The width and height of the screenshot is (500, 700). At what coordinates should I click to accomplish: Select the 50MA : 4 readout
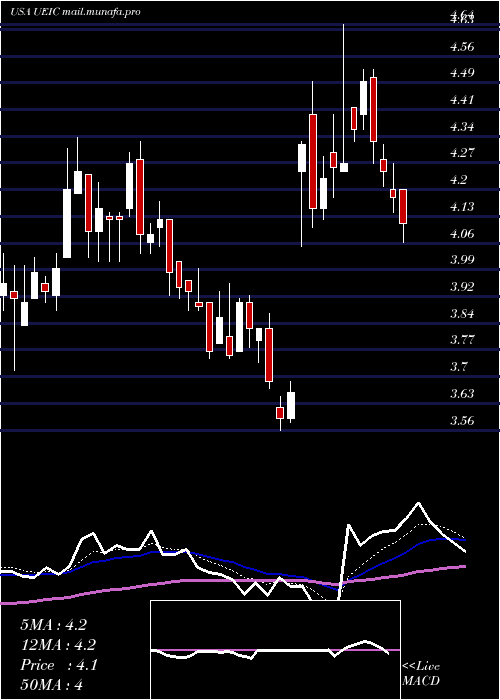tap(52, 685)
